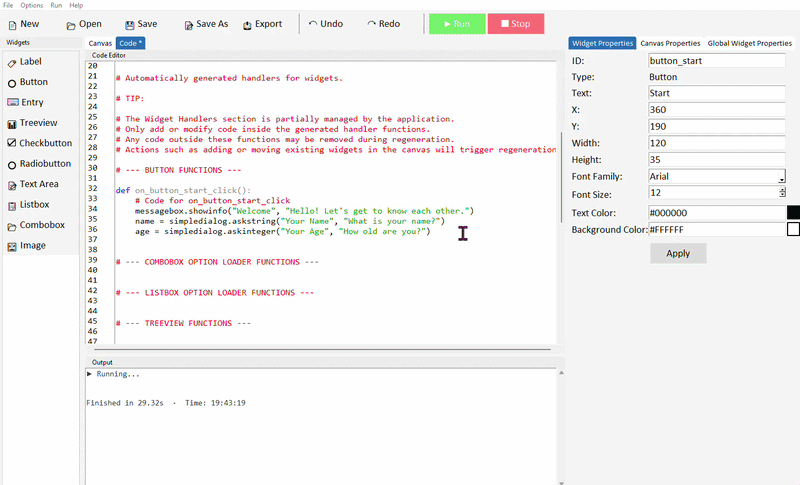Click the Text Color hex field #000000
The width and height of the screenshot is (800, 485).
(x=717, y=213)
